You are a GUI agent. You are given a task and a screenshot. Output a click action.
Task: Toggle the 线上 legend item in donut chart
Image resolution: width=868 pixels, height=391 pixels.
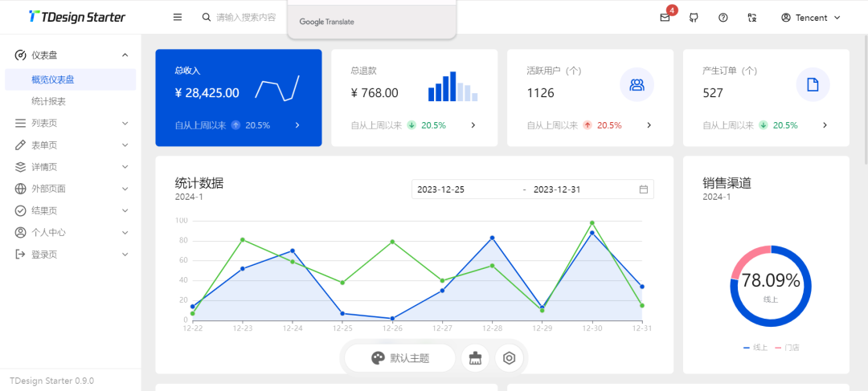coord(756,348)
